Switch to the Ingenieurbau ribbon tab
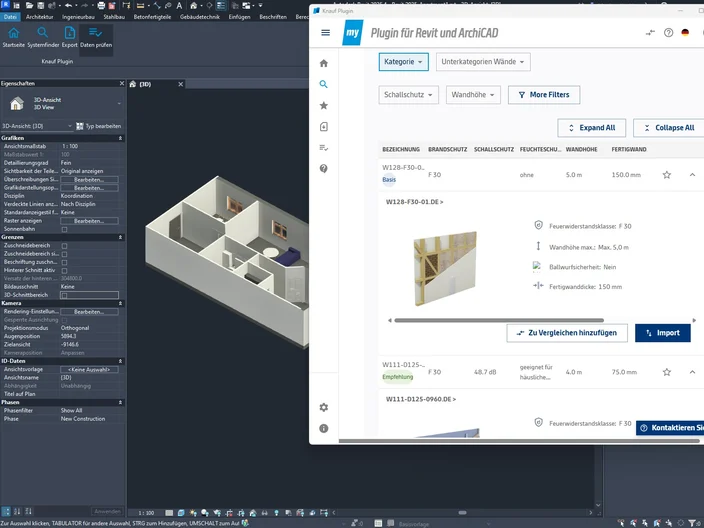This screenshot has width=704, height=528. [x=78, y=17]
